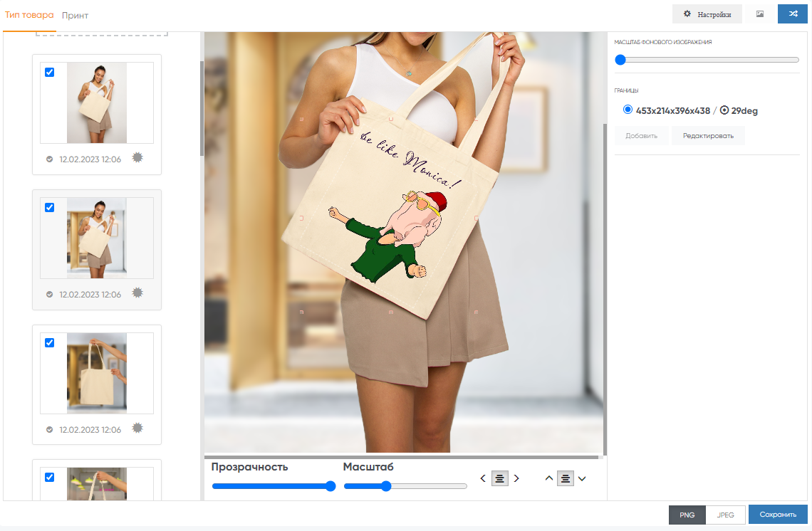Center print vertically with align icon
812x531 pixels.
tap(566, 479)
